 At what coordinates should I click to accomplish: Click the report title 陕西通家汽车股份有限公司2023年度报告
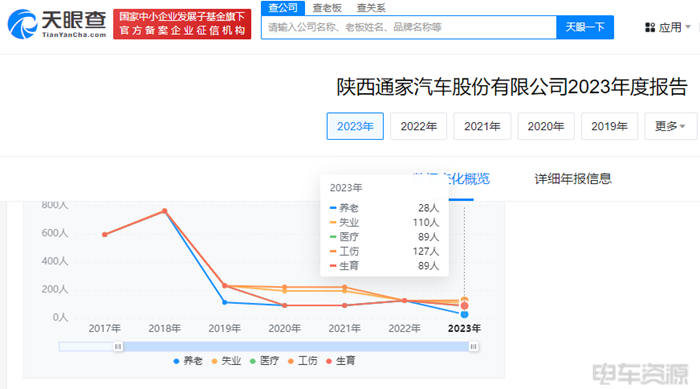pos(512,87)
